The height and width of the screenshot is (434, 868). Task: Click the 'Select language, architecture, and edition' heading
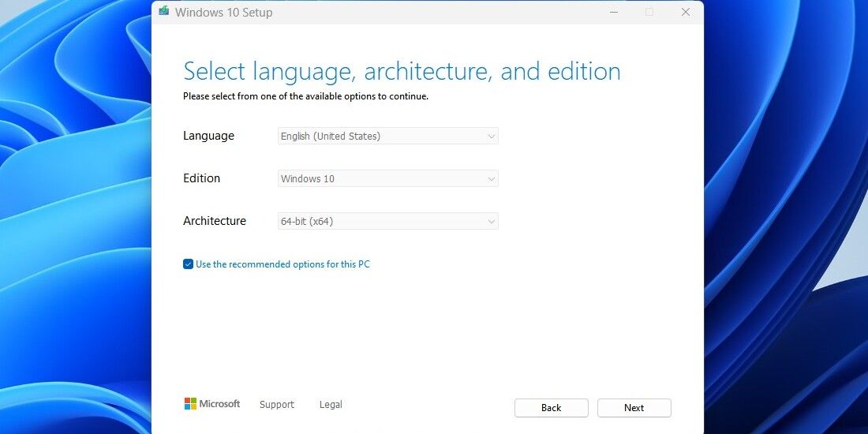[x=402, y=71]
